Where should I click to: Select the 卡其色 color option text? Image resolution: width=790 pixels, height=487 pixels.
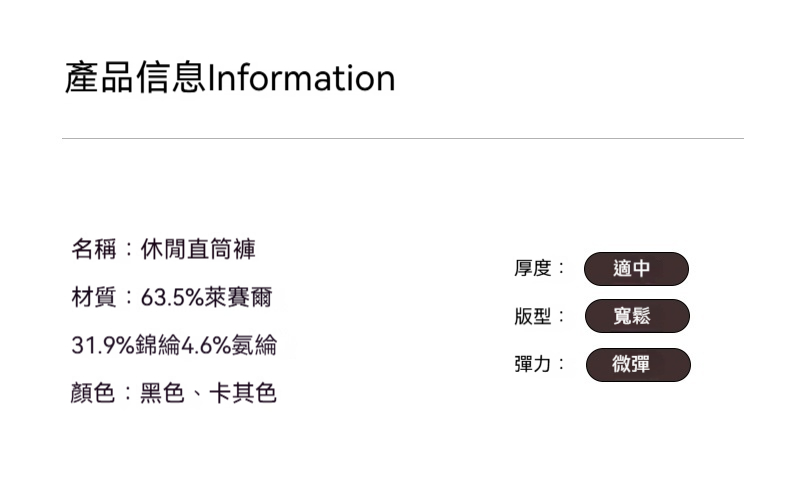(243, 393)
